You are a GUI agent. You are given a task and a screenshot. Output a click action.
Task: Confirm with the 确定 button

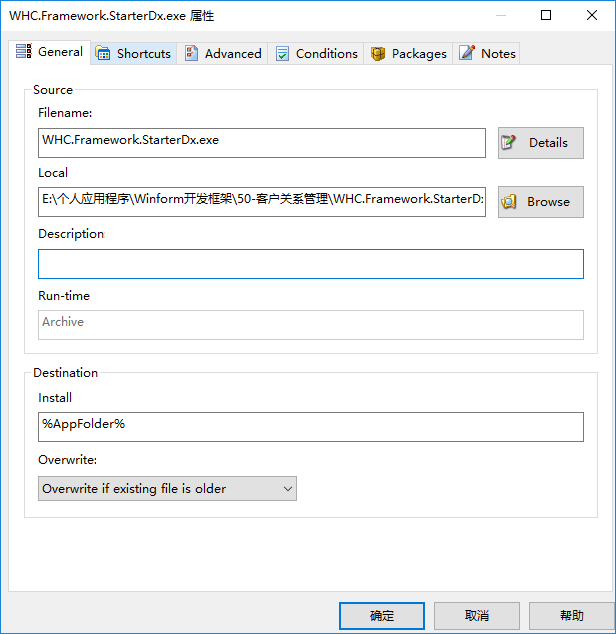(382, 616)
